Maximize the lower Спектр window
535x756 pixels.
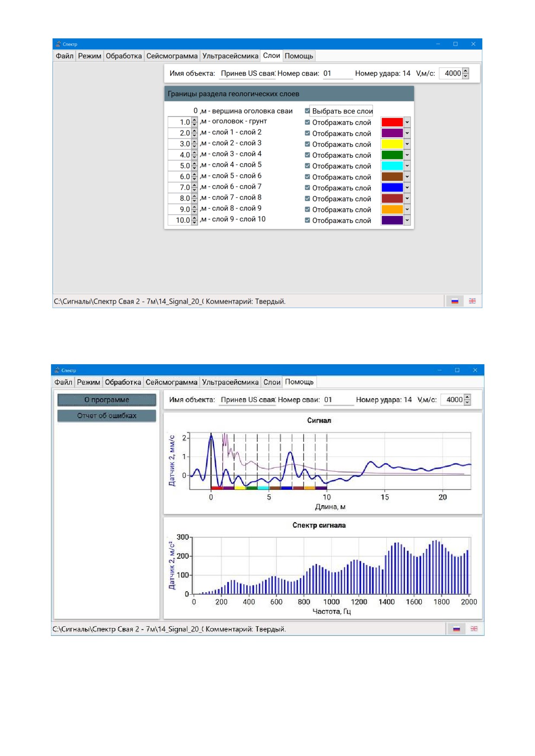click(x=457, y=370)
